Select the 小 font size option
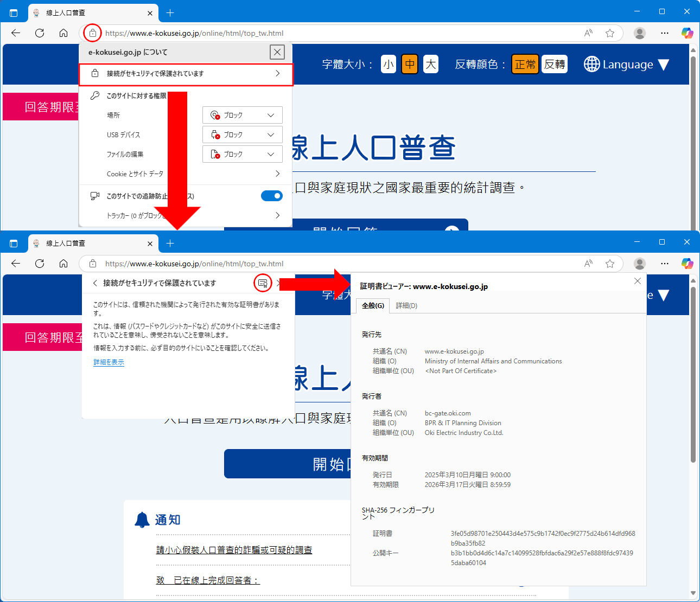Image resolution: width=700 pixels, height=602 pixels. point(389,64)
